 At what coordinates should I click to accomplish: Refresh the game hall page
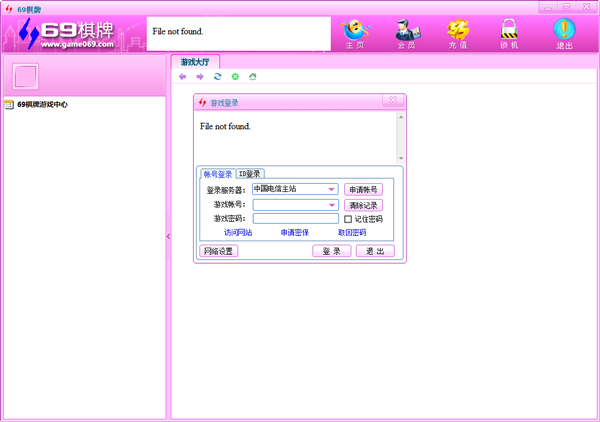(x=218, y=77)
